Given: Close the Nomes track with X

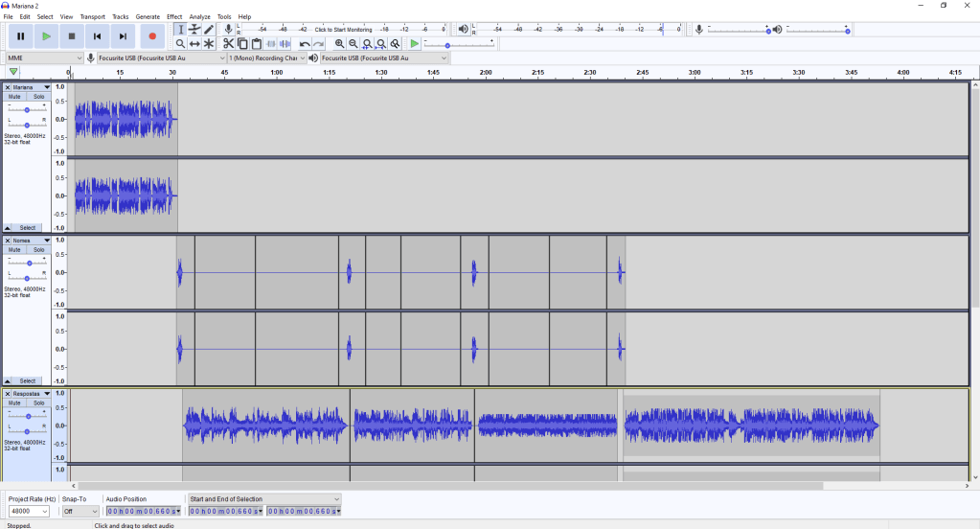Looking at the screenshot, I should point(8,241).
